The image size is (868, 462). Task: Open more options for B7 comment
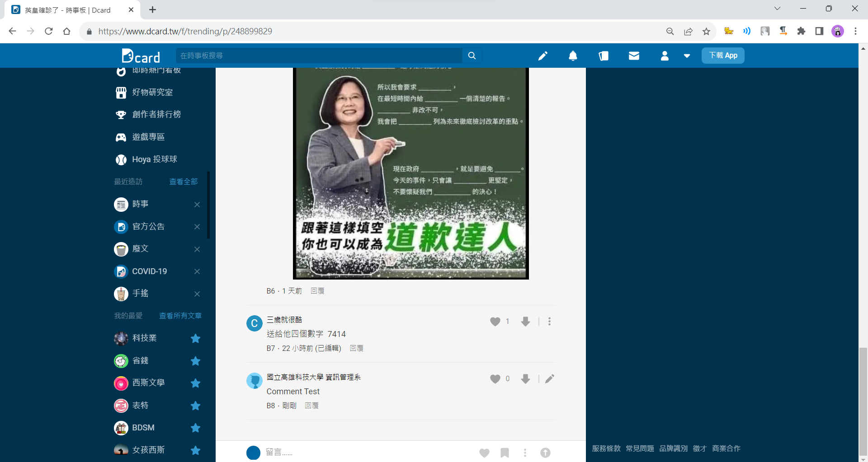click(549, 322)
